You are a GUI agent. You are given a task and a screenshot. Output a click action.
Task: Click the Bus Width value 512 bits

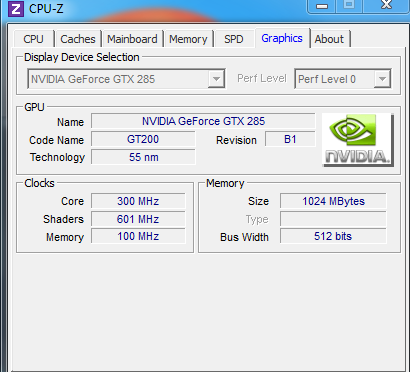pos(333,236)
